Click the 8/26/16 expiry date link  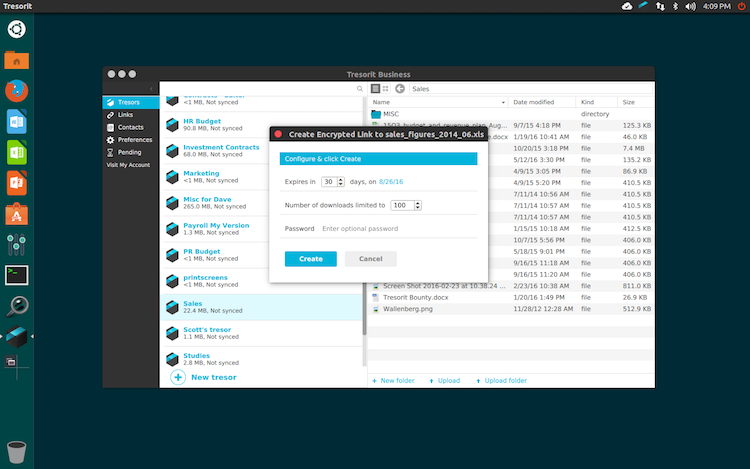pyautogui.click(x=393, y=182)
